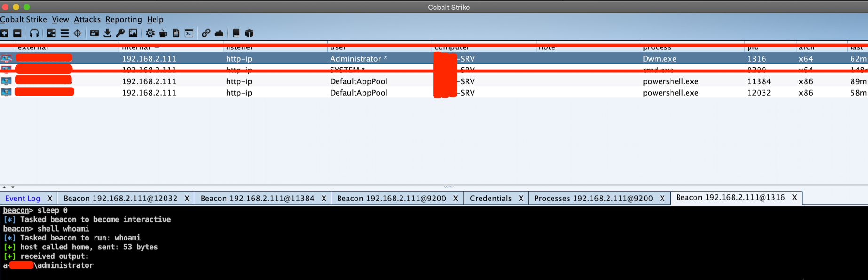Click the cloud manage web server icon
Viewport: 868px width, 280px height.
pyautogui.click(x=219, y=33)
